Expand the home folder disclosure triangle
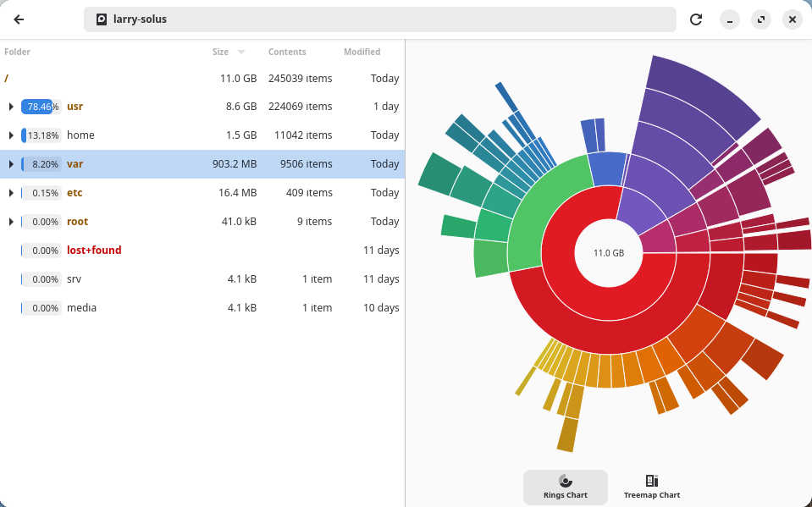Screen dimensions: 812x507 click(11, 135)
